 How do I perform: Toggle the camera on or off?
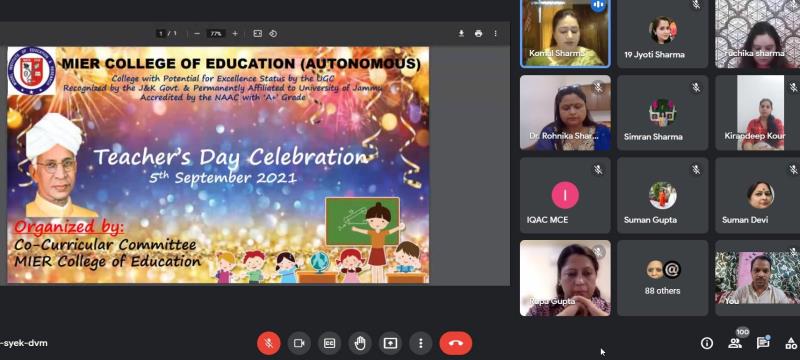pos(299,343)
